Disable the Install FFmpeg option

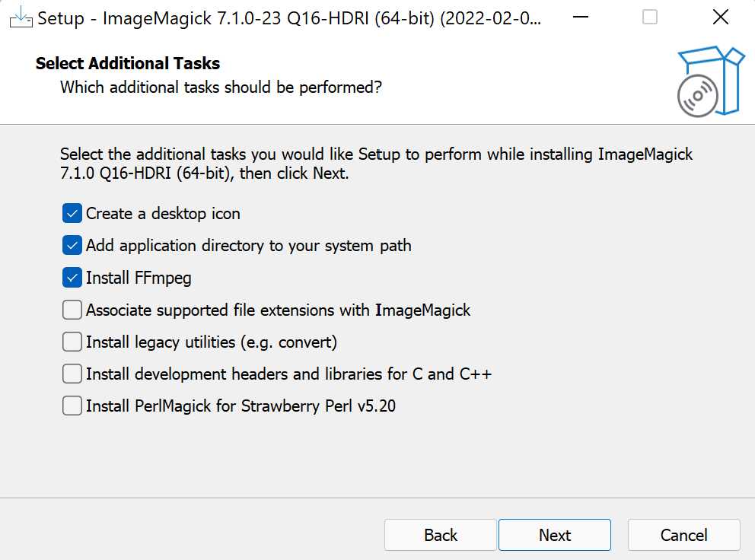72,278
